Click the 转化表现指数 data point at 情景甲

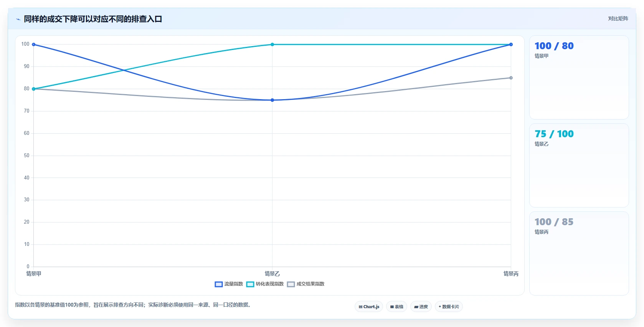[34, 89]
